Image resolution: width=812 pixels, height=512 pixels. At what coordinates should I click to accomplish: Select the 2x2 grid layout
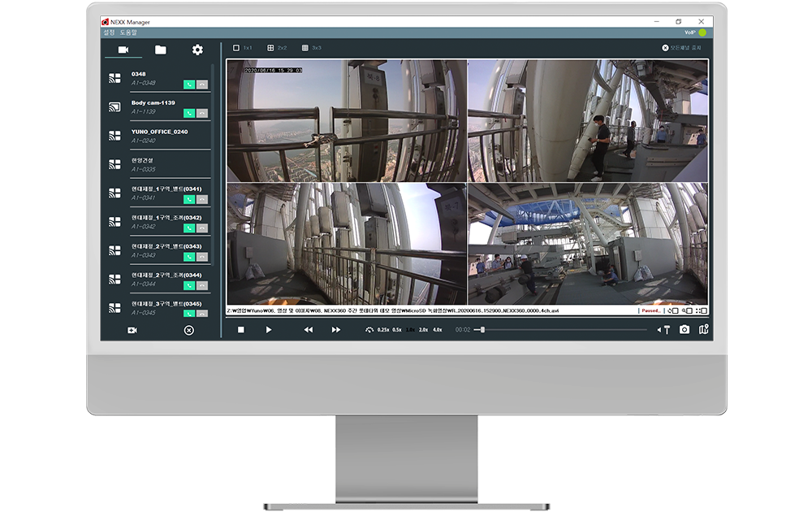(277, 48)
